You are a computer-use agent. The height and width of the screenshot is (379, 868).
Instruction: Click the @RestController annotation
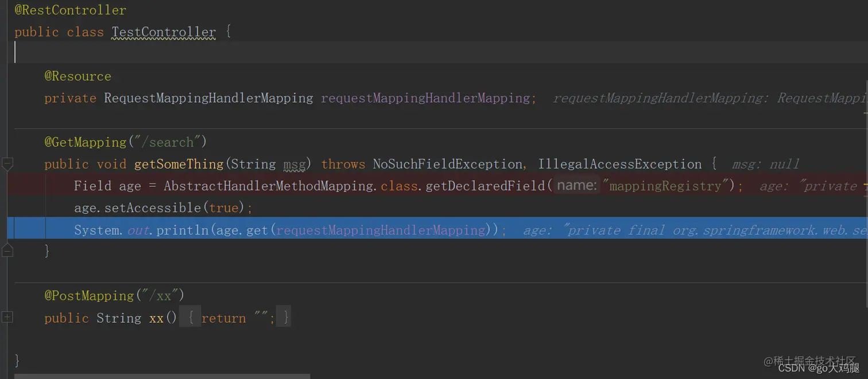71,10
